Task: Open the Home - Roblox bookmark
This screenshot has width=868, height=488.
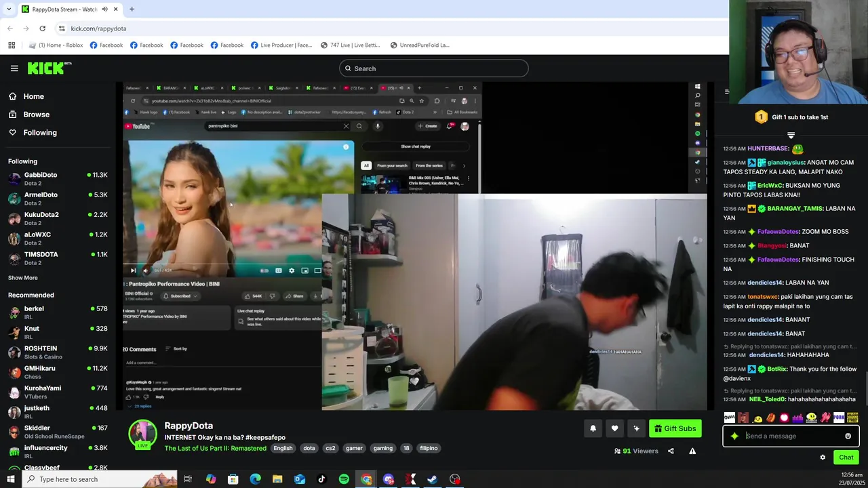Action: click(56, 45)
